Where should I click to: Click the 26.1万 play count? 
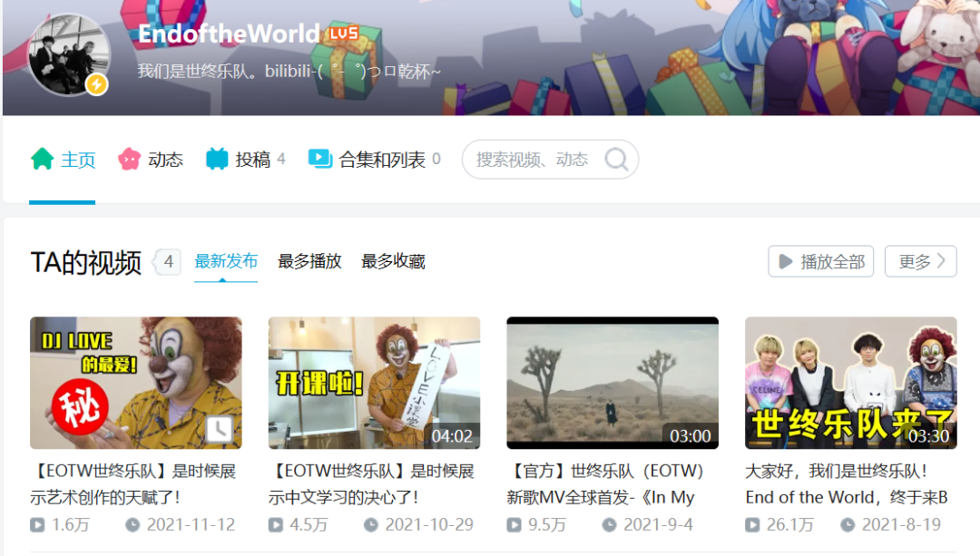point(790,525)
